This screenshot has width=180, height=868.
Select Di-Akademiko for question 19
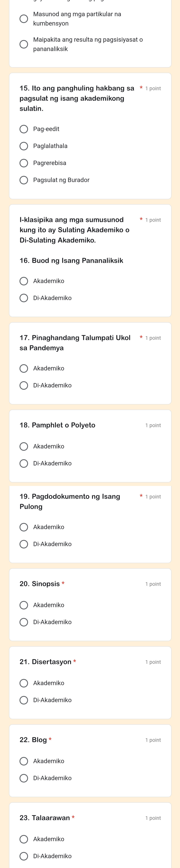(24, 544)
